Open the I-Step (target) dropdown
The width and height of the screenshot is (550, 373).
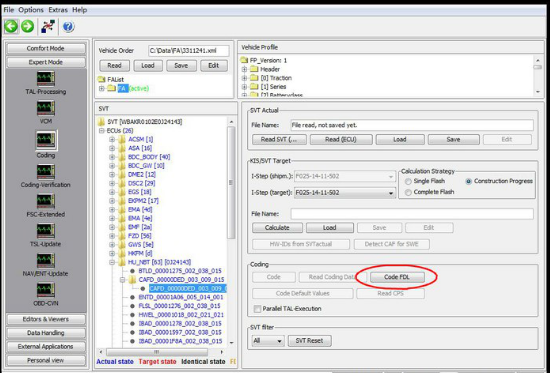(x=345, y=193)
